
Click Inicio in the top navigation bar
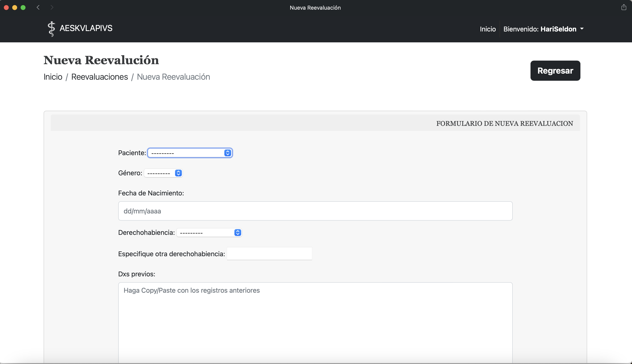(488, 29)
